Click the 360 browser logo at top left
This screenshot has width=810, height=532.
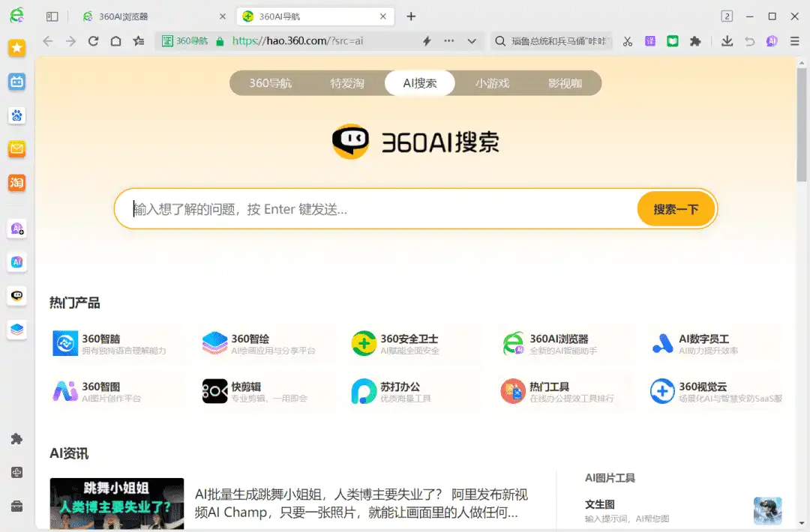click(16, 15)
